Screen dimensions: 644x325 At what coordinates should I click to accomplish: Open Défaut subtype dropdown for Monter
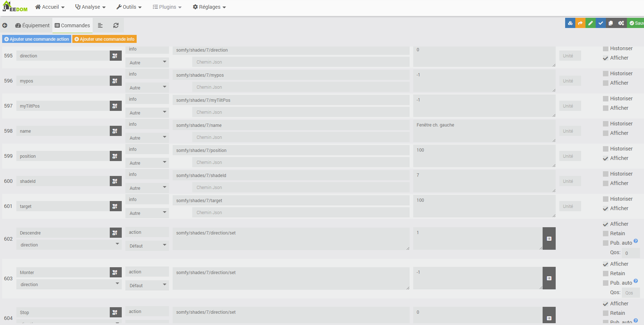[x=147, y=285]
